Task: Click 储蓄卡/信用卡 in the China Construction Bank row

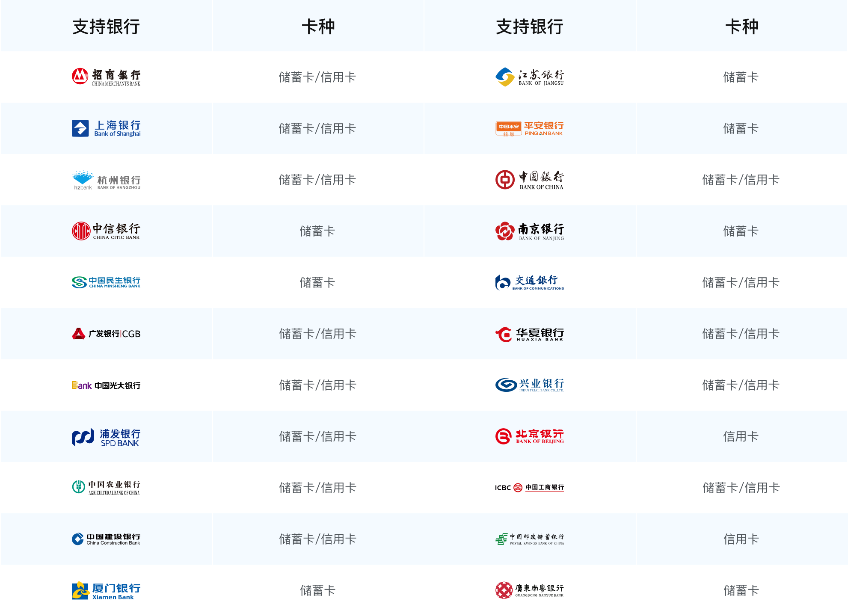Action: pyautogui.click(x=317, y=539)
